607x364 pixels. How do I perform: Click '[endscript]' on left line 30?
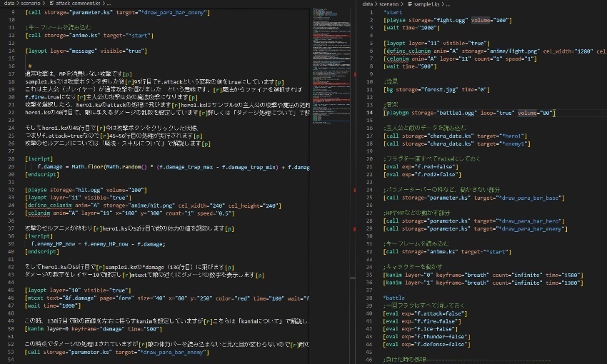[42, 174]
